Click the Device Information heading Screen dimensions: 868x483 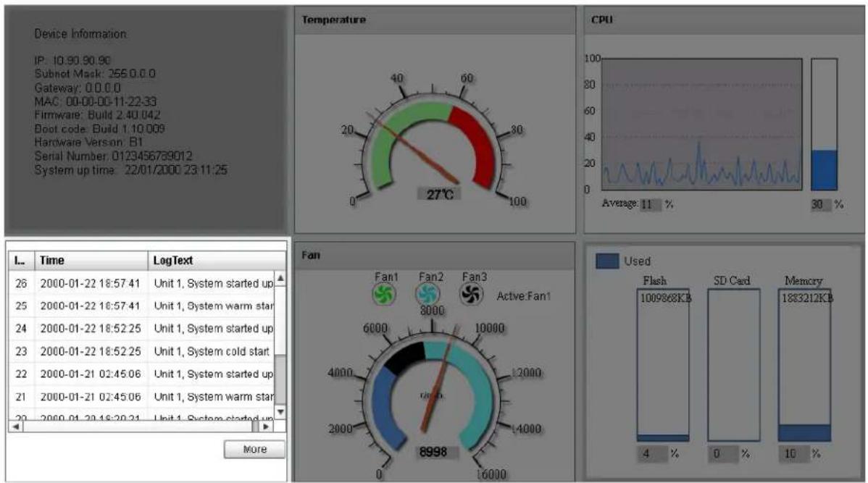80,34
